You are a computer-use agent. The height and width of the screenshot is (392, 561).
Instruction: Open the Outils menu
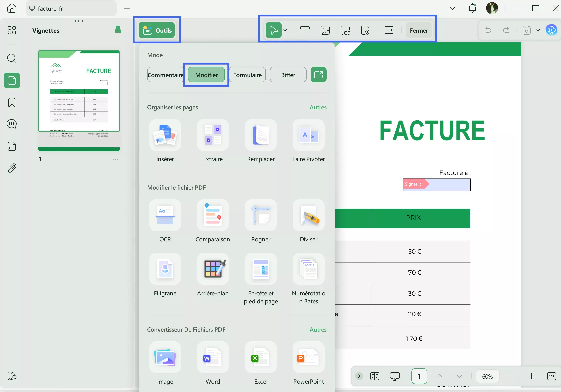coord(157,30)
